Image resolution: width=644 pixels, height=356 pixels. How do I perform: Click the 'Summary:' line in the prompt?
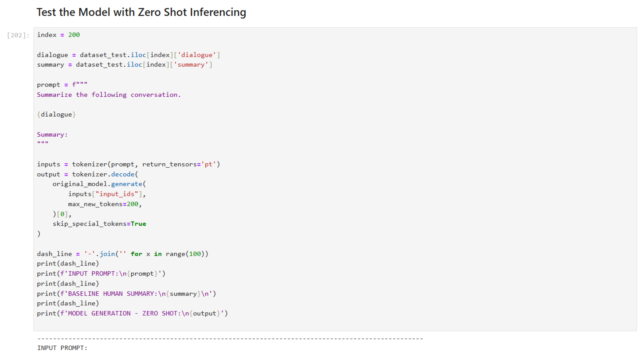pyautogui.click(x=52, y=134)
